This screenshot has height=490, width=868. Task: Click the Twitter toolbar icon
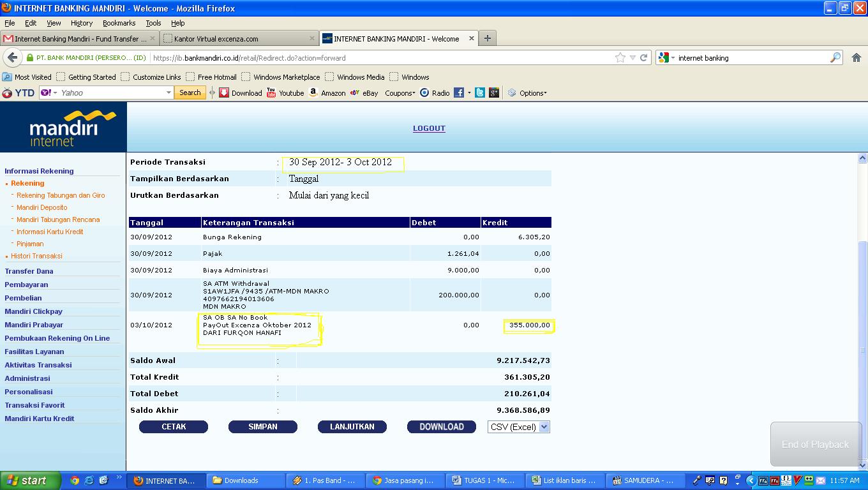point(480,93)
